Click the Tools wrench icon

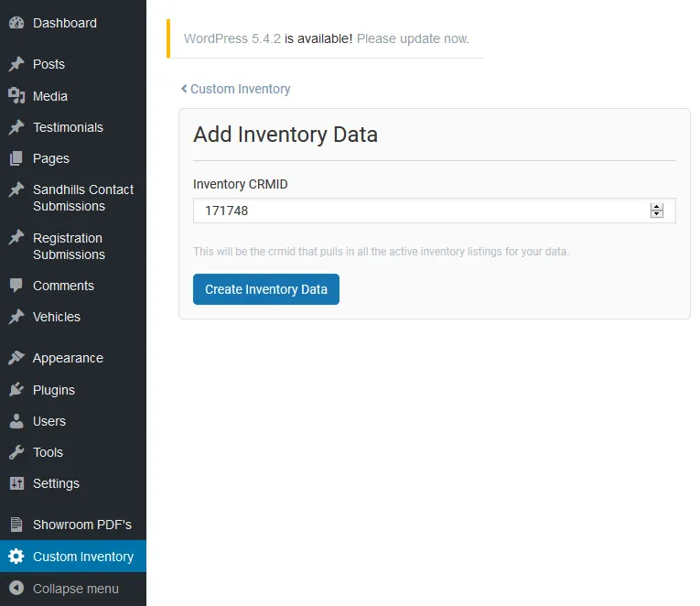click(x=16, y=452)
